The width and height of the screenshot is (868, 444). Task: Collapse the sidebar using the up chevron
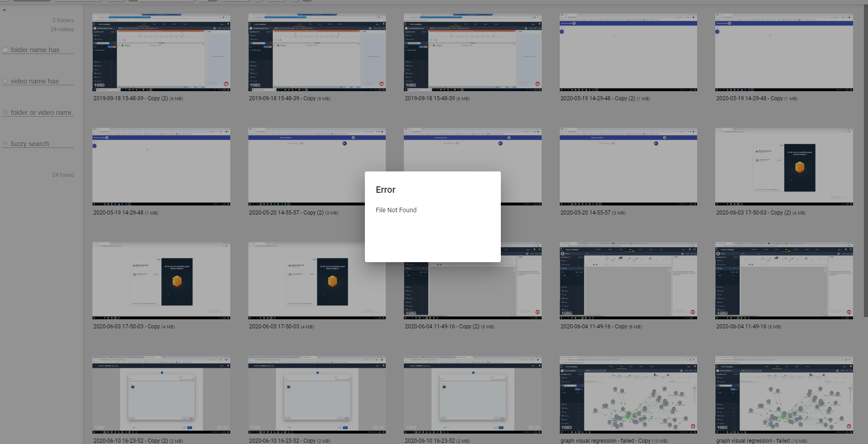point(4,10)
